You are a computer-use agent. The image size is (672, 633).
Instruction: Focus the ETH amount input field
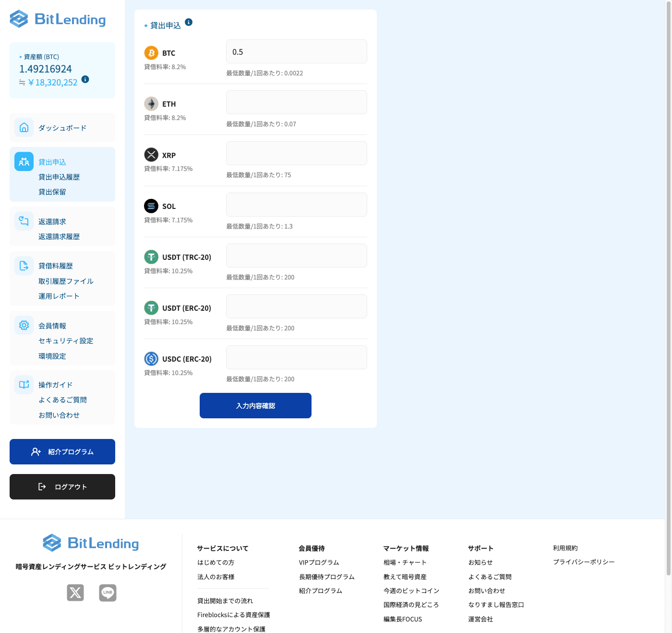297,102
